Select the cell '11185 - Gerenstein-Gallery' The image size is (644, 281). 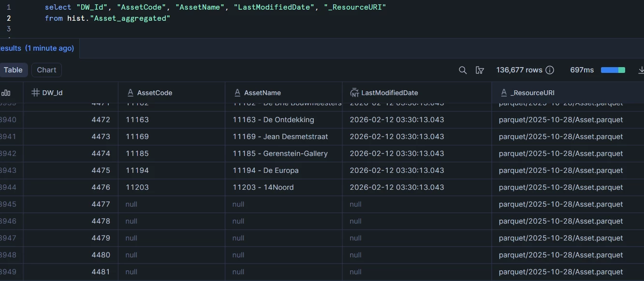tap(280, 154)
